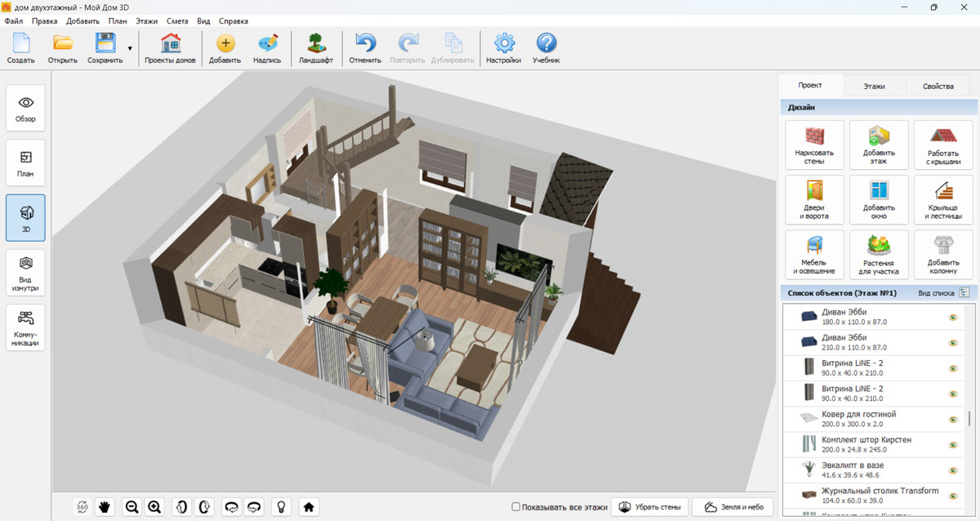Screen dimensions: 980x521
Task: Open the Смета menu
Action: (177, 21)
